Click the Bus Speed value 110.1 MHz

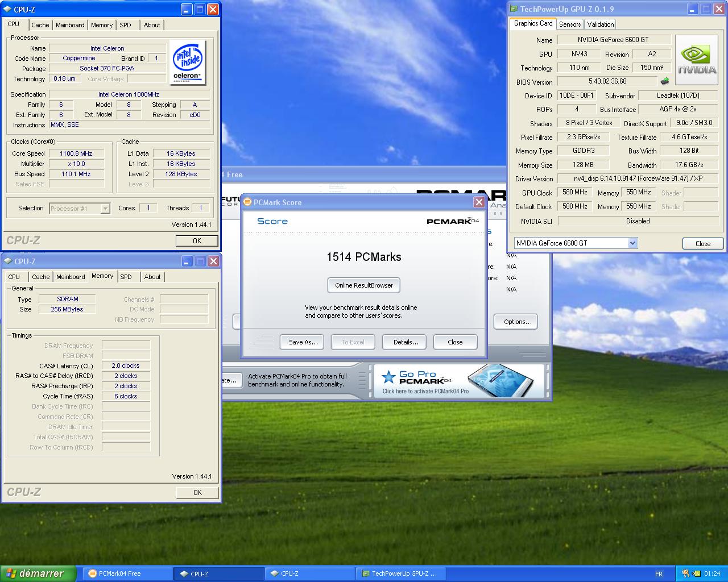coord(76,174)
